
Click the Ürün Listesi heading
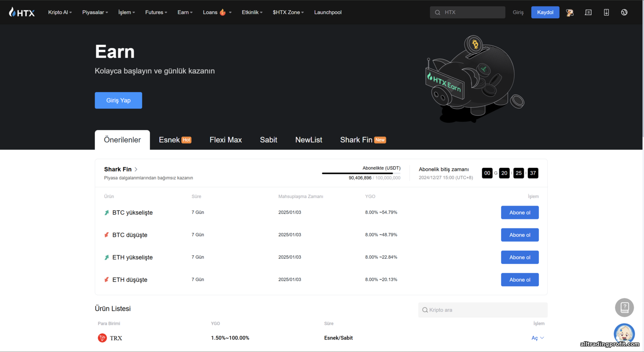(113, 309)
